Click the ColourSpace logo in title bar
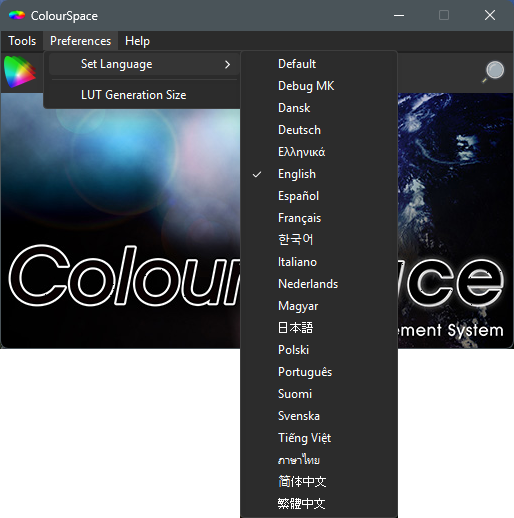The image size is (514, 518). [17, 15]
